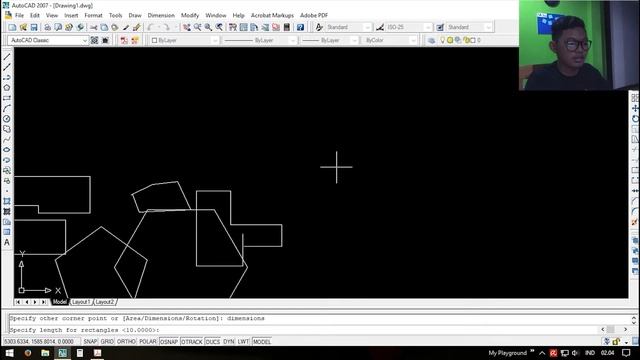Toggle OSNAP in status bar

click(x=169, y=342)
